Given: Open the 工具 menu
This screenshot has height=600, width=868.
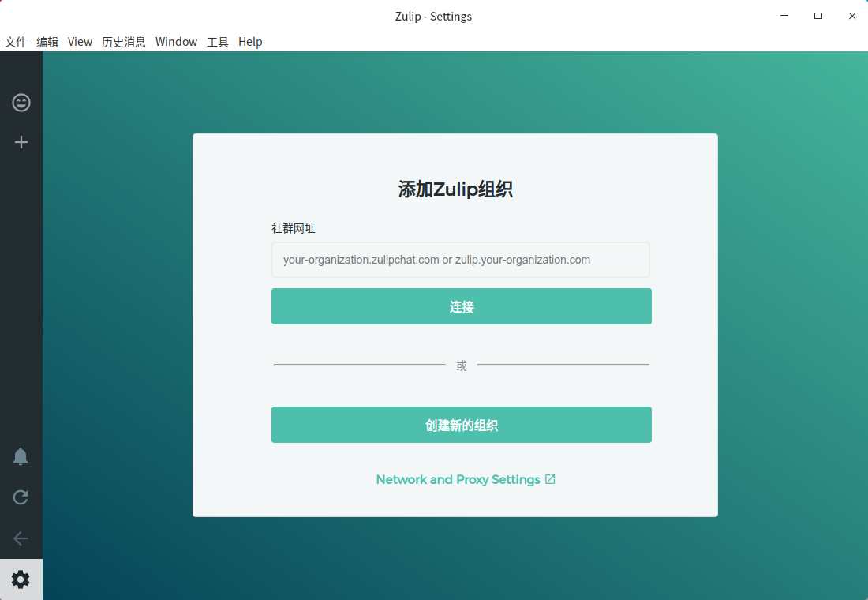Looking at the screenshot, I should point(218,42).
